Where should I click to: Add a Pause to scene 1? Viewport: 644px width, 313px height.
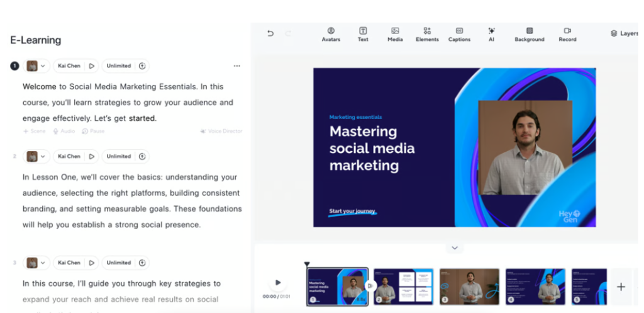coord(93,131)
